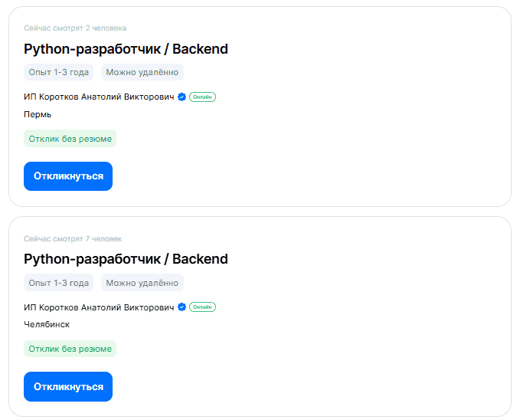
Task: Click the Онлайн badge in the Пермь vacancy
Action: [x=202, y=97]
